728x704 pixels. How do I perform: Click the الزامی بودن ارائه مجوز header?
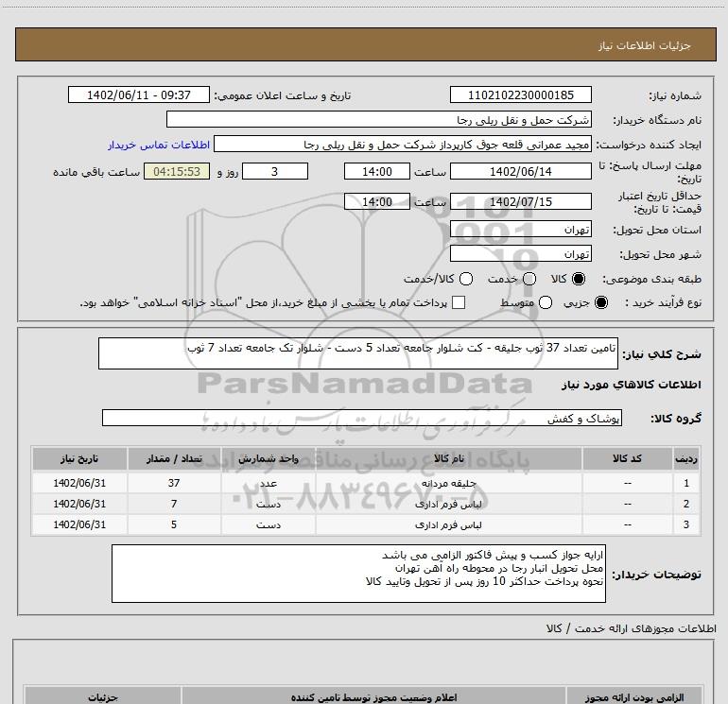[633, 697]
